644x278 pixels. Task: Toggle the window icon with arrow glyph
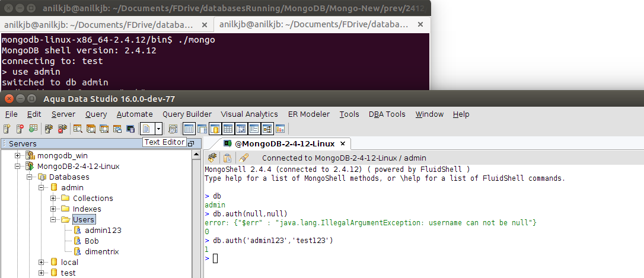241,129
